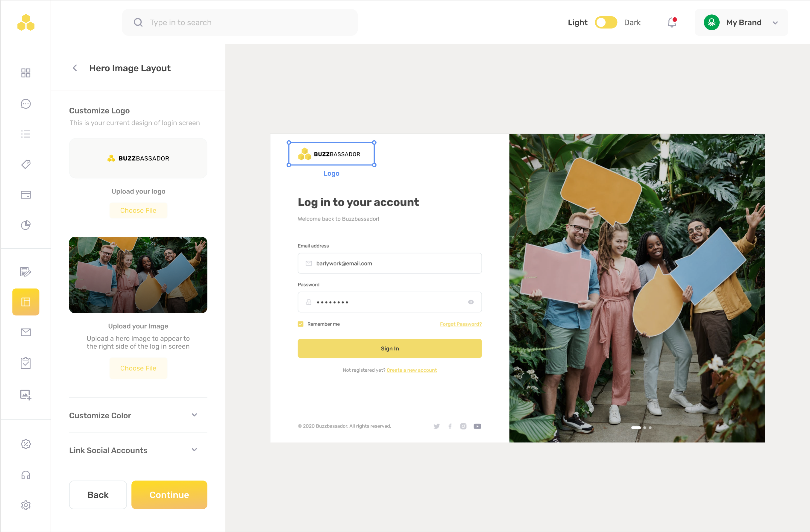Open the discount percent badge icon
This screenshot has width=810, height=532.
tap(26, 444)
